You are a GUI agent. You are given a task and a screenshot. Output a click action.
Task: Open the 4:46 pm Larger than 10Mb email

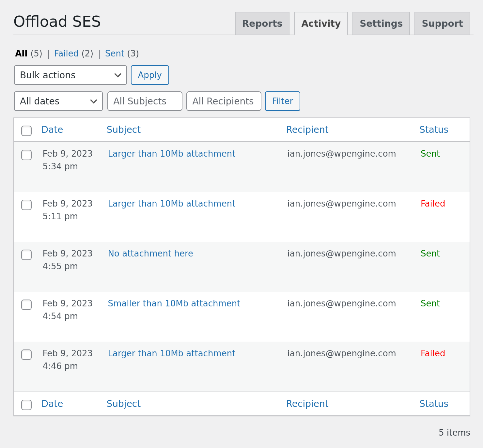(x=172, y=353)
